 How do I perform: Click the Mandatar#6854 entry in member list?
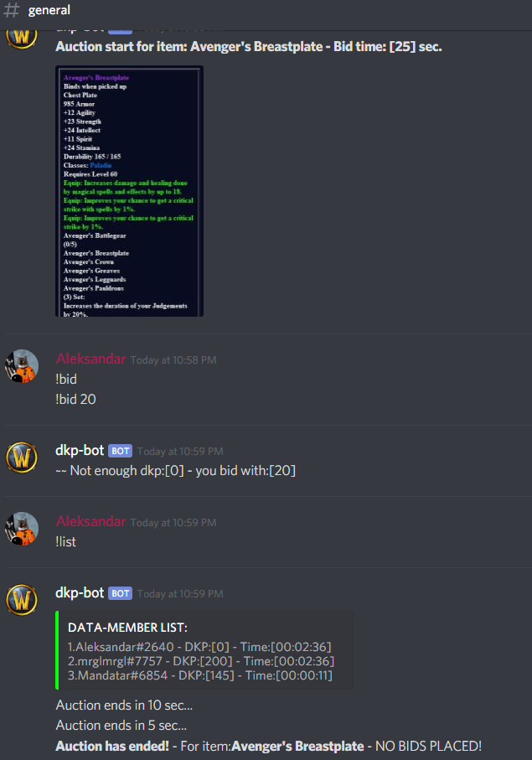(200, 675)
